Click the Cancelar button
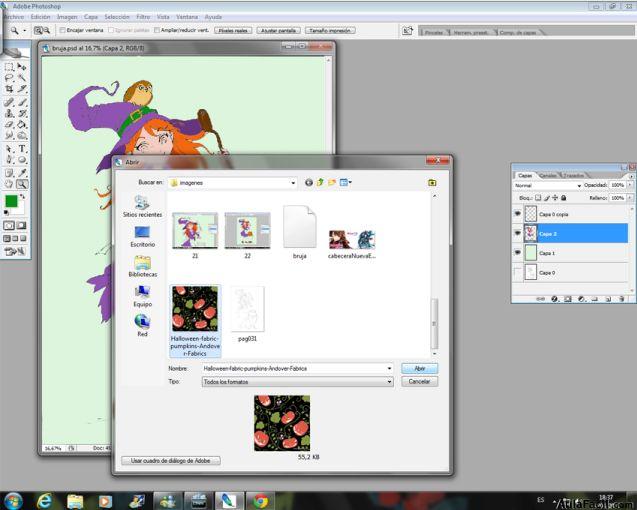This screenshot has height=510, width=637. [420, 382]
